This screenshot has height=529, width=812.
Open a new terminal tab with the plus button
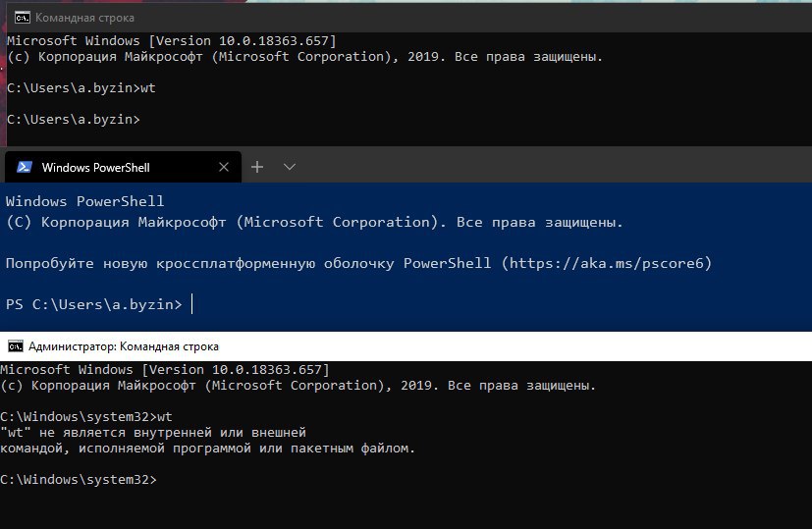[x=257, y=167]
